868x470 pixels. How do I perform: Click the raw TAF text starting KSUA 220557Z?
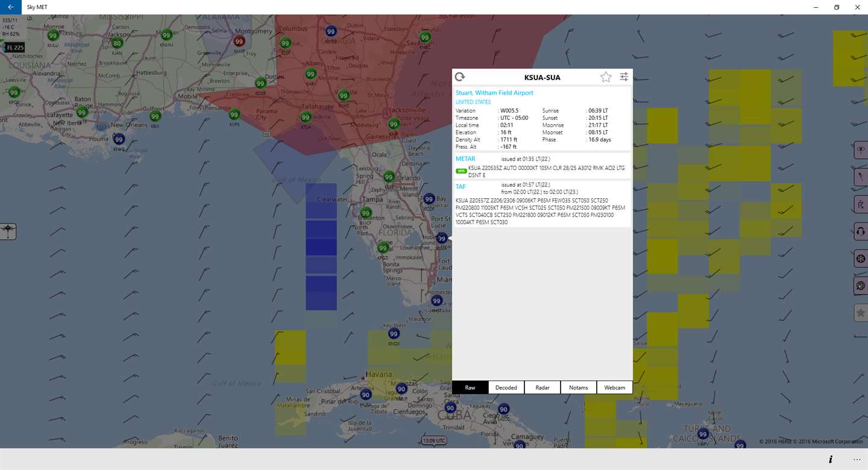[x=541, y=211]
